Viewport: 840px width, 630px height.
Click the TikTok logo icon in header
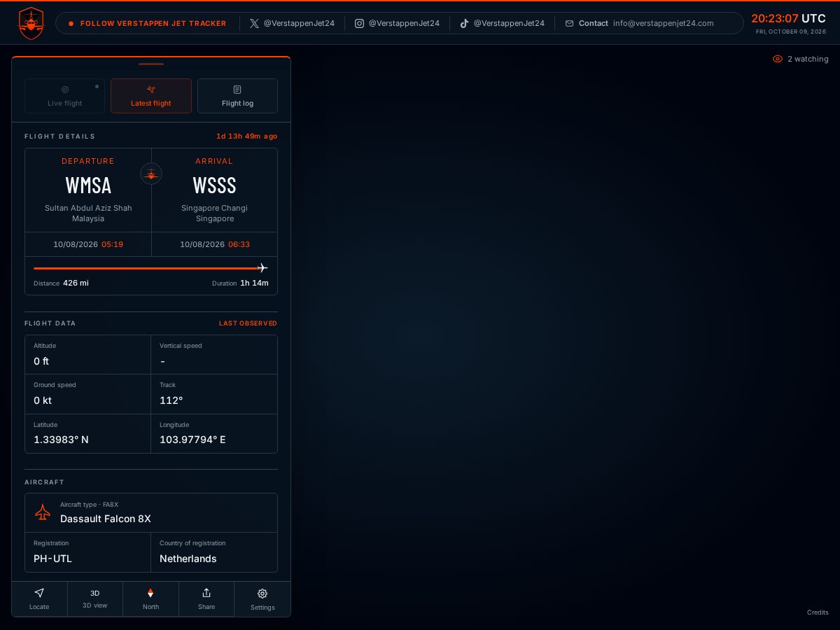pos(464,23)
